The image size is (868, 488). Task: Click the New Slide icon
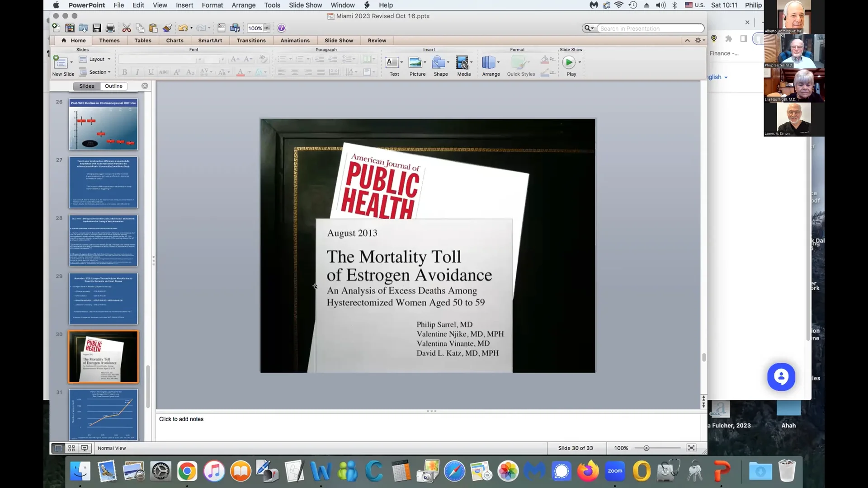click(x=60, y=62)
